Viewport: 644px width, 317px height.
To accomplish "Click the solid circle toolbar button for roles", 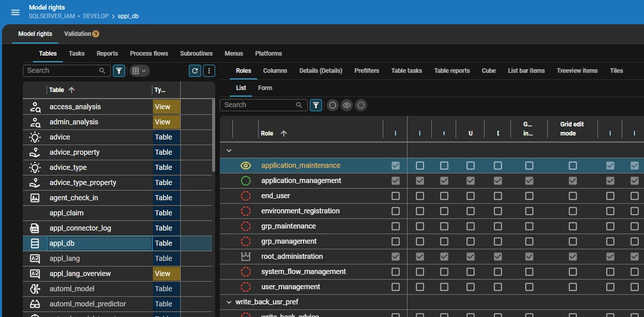I will tap(333, 105).
